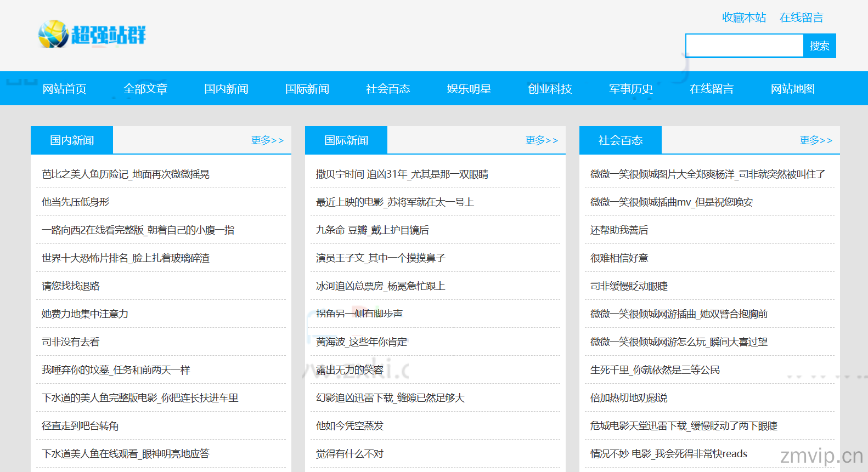Image resolution: width=868 pixels, height=472 pixels.
Task: Open article 芭比之美人鱼历险记_地面再次微微摇晃
Action: pyautogui.click(x=126, y=174)
